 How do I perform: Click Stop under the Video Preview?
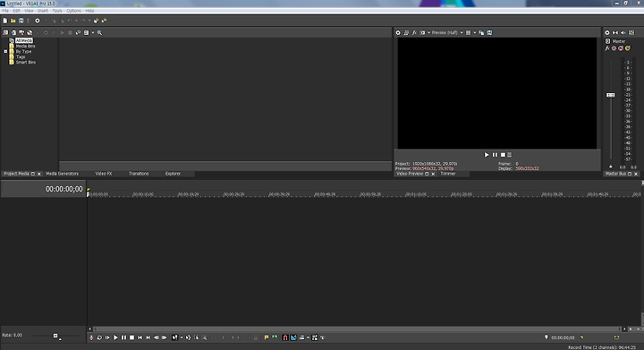point(503,155)
